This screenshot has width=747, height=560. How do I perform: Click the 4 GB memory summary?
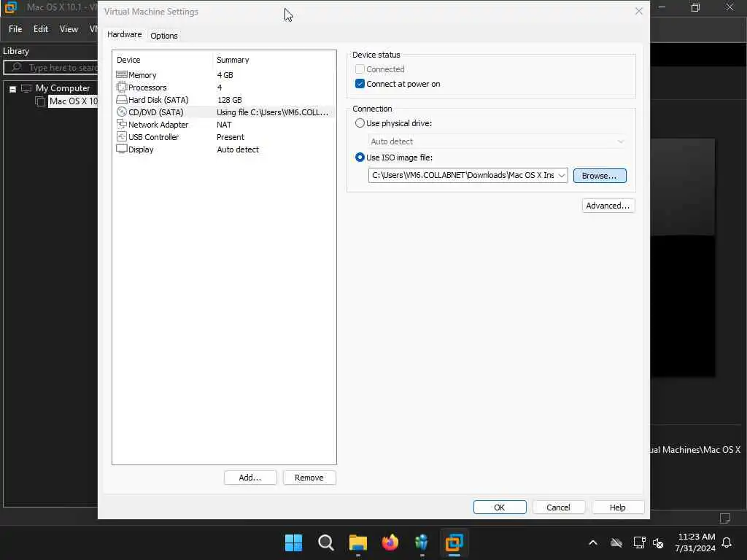coord(225,75)
